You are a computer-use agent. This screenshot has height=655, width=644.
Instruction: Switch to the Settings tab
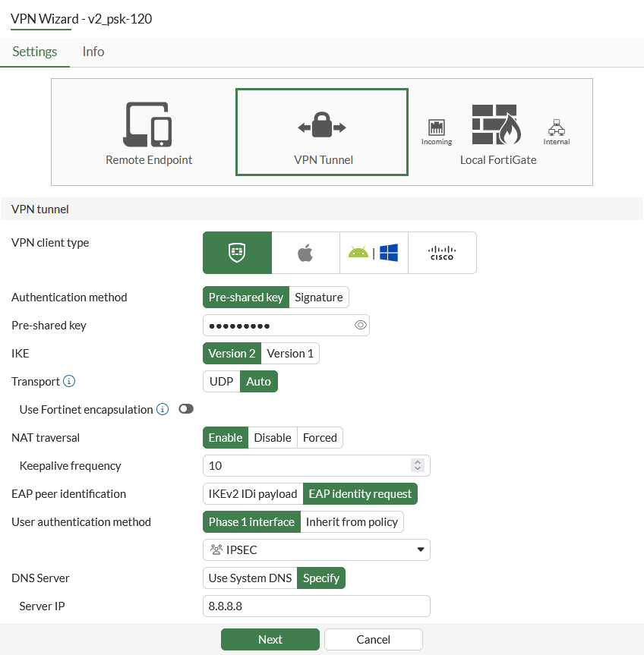35,52
